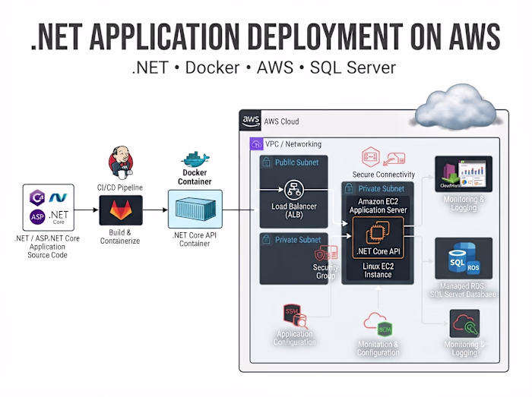
Task: Click the Docker whale icon
Action: point(195,159)
